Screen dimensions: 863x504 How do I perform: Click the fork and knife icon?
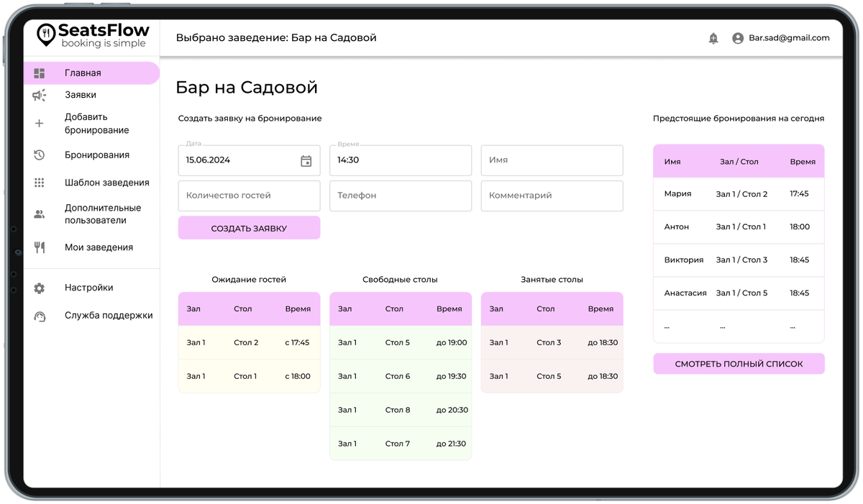click(x=40, y=247)
